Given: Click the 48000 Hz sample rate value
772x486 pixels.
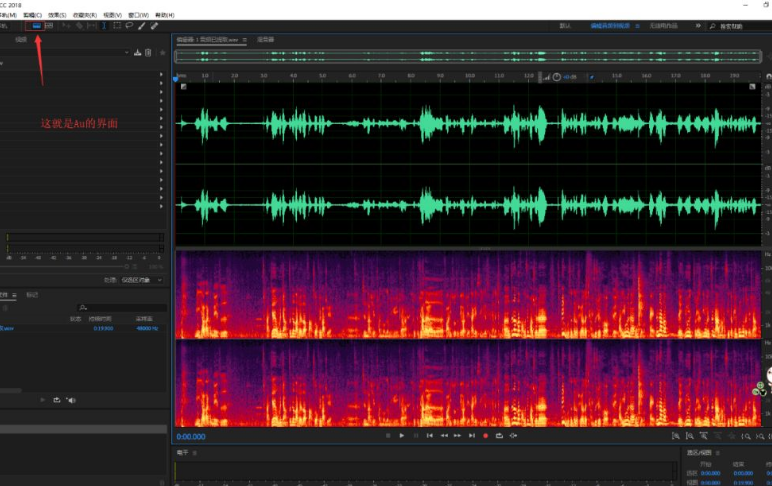Looking at the screenshot, I should [147, 328].
